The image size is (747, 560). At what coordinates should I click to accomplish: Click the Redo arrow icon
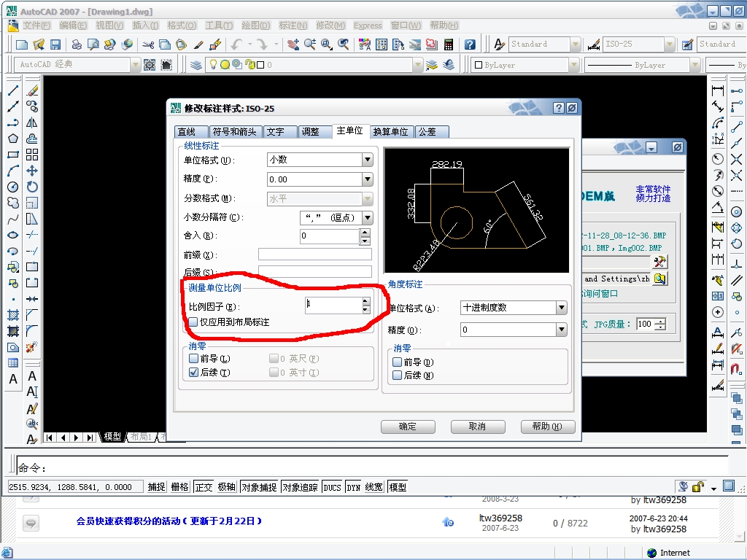[262, 44]
